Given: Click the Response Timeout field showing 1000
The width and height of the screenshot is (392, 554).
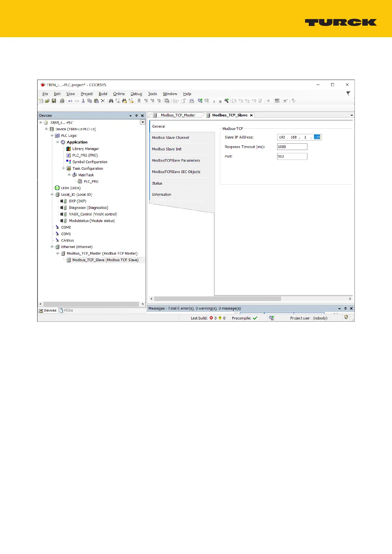Looking at the screenshot, I should tap(292, 147).
